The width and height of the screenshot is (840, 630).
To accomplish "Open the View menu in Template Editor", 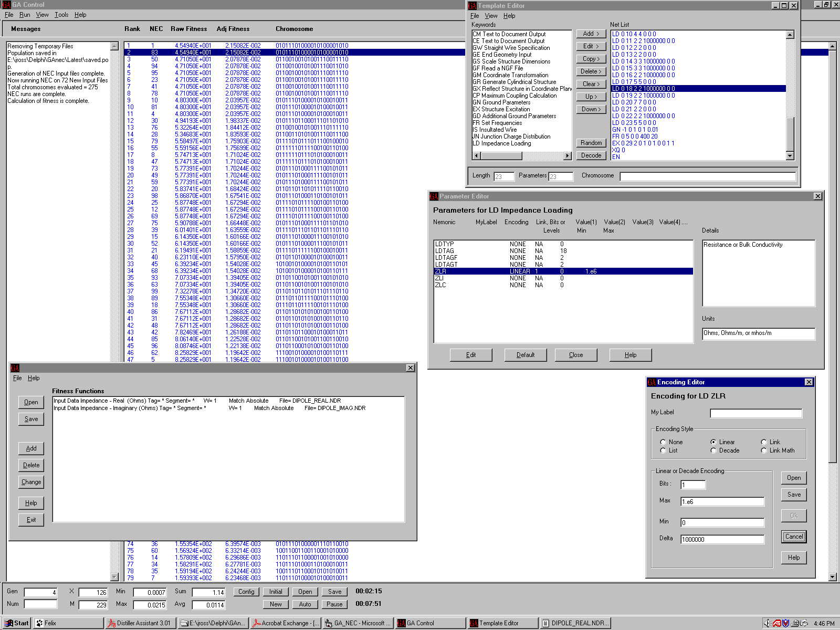I will point(491,16).
